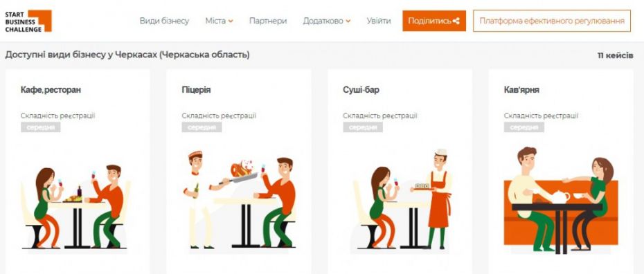Click the Платформа ефективного регулювання button

[552, 21]
